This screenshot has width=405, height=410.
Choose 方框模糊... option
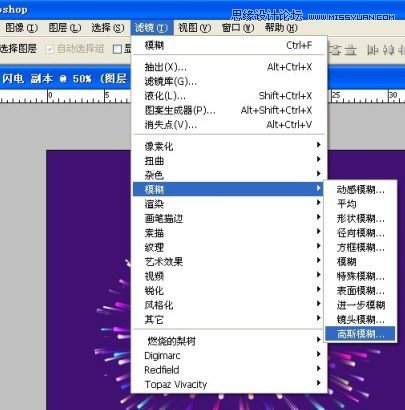point(360,247)
